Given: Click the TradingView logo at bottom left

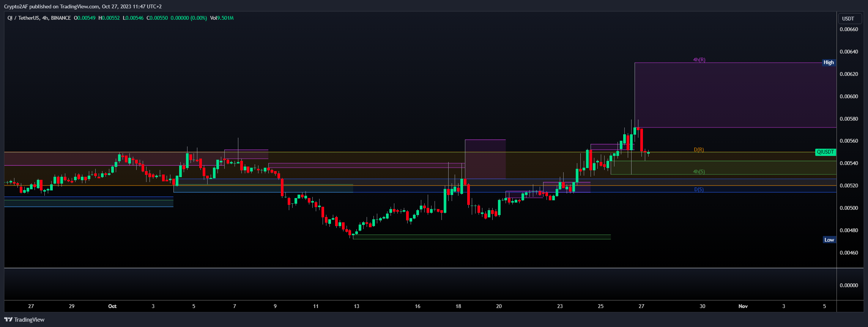Looking at the screenshot, I should coord(24,320).
